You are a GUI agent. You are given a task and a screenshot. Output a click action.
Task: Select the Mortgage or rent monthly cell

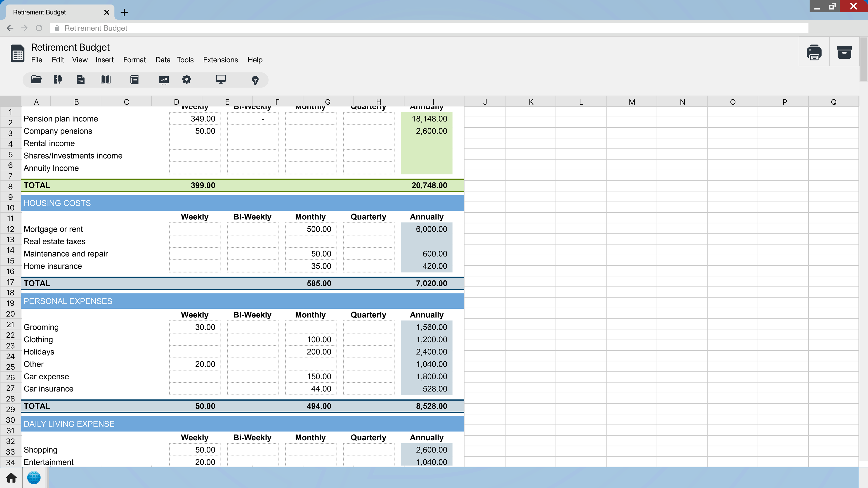click(x=310, y=229)
